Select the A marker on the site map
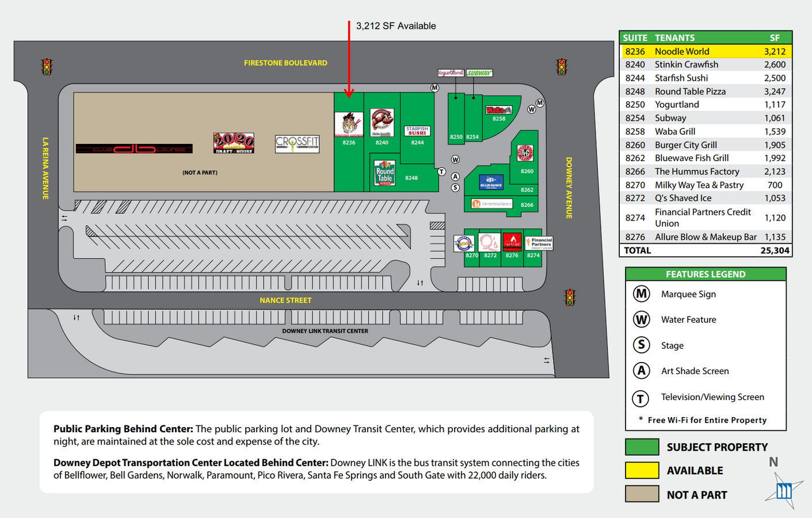 tap(455, 177)
